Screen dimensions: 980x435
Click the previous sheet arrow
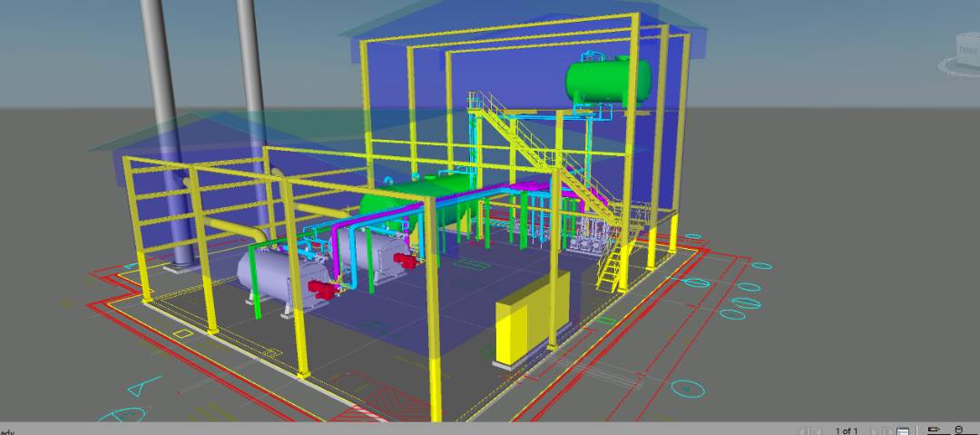[819, 430]
